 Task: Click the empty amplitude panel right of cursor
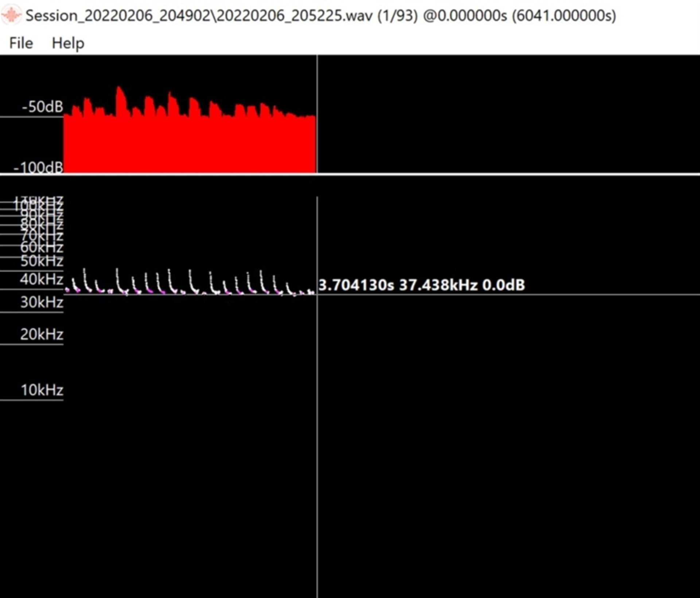click(x=507, y=113)
